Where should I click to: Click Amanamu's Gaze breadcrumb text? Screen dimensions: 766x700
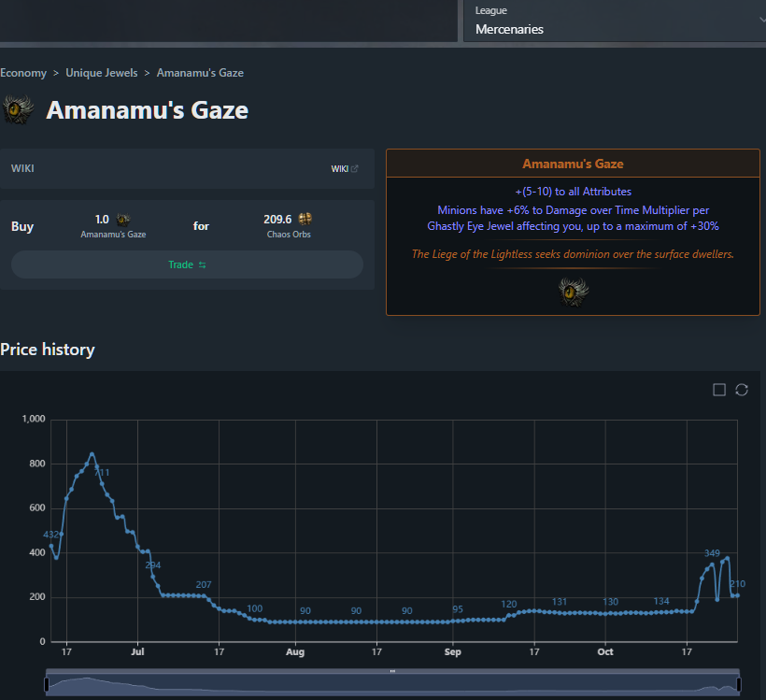point(200,73)
